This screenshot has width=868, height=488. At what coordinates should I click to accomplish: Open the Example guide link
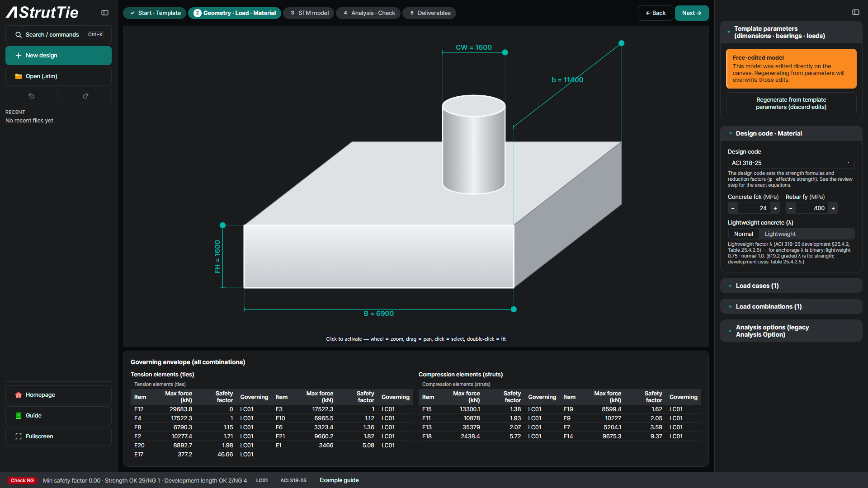pos(339,480)
